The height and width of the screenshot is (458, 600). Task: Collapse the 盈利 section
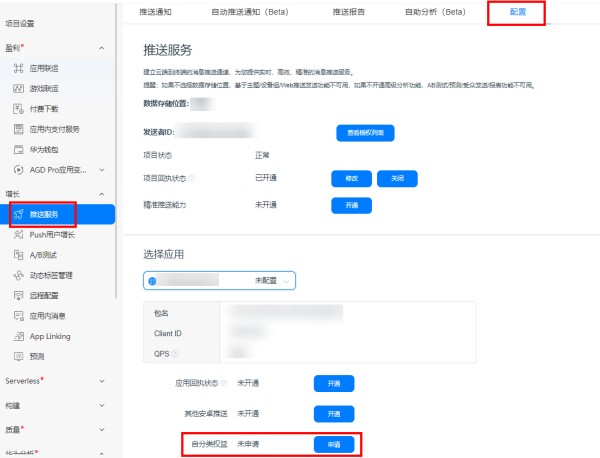point(101,48)
